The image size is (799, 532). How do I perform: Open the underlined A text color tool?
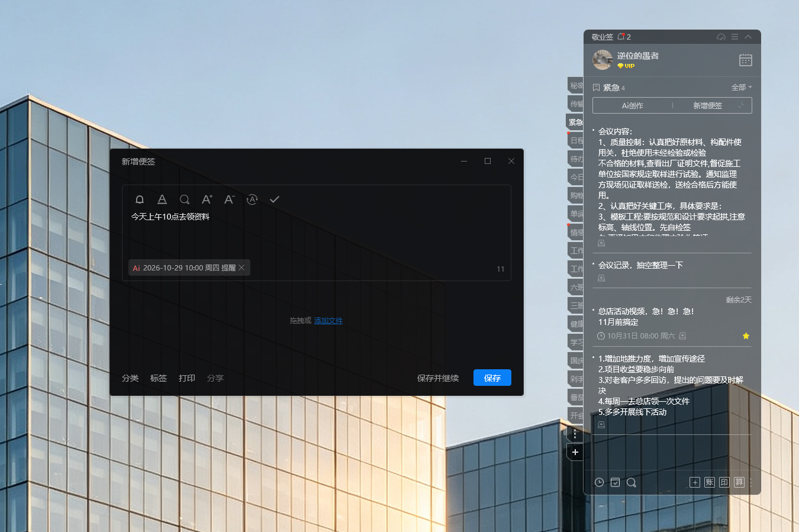pos(162,199)
